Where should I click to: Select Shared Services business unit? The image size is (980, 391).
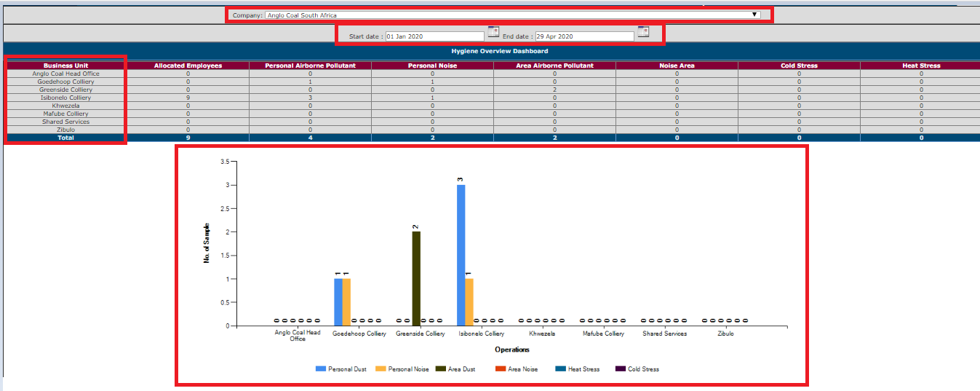(x=65, y=122)
